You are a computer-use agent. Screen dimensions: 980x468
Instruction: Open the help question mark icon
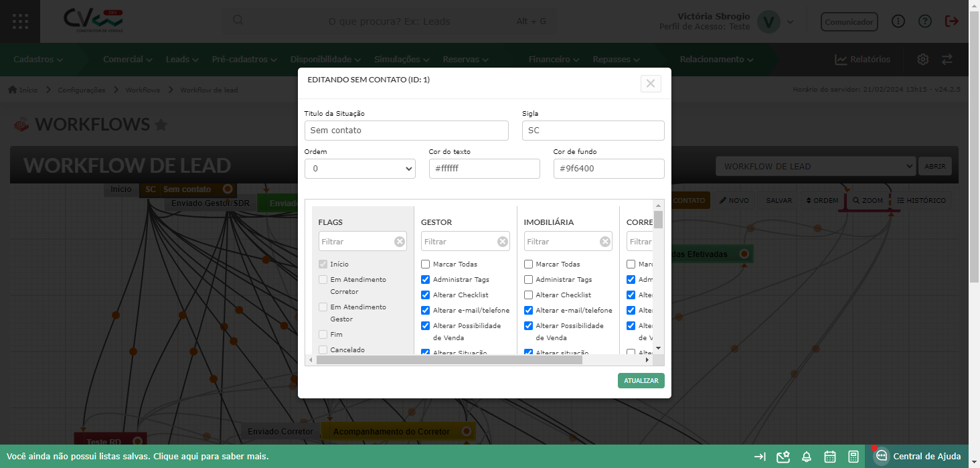pyautogui.click(x=925, y=21)
